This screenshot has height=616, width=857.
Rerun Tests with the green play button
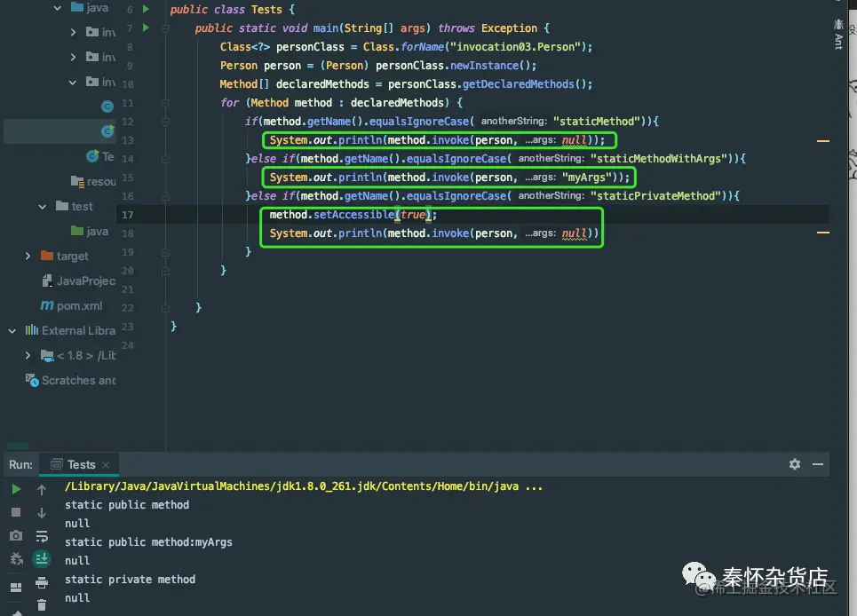[16, 489]
